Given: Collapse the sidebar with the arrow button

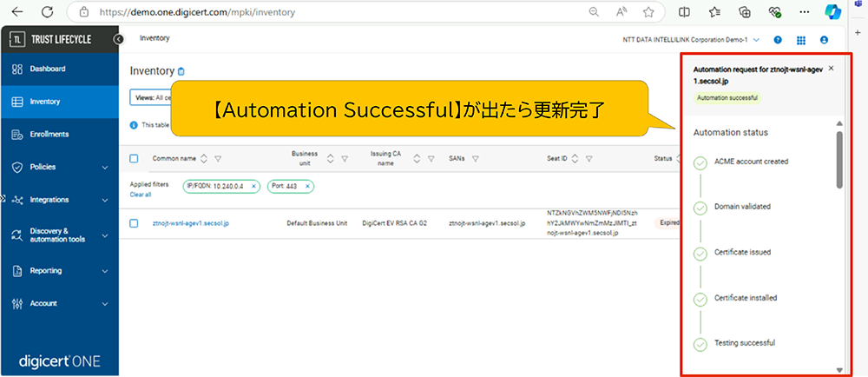Looking at the screenshot, I should (118, 39).
